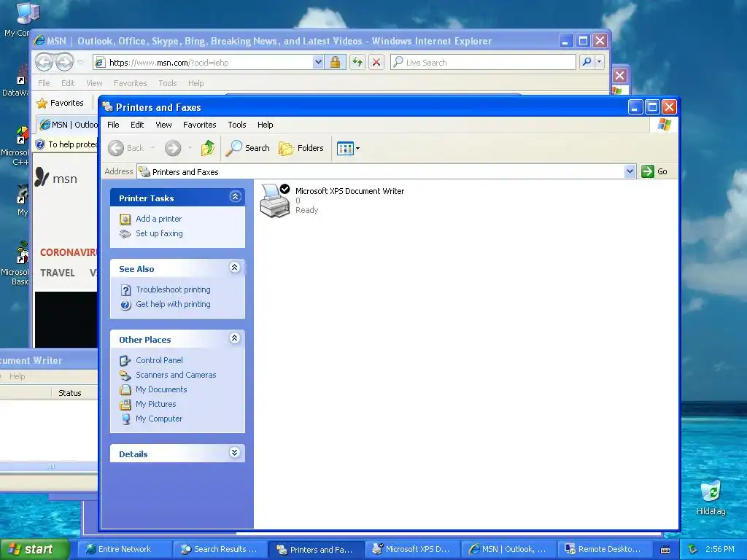Viewport: 747px width, 560px height.
Task: Click the Back button in Printers and Faxes
Action: coord(126,148)
